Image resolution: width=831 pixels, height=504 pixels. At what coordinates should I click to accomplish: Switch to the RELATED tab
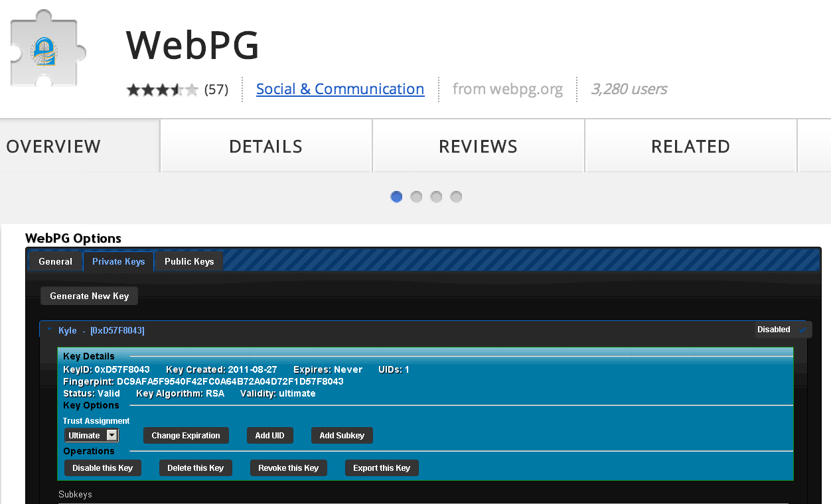click(x=691, y=147)
